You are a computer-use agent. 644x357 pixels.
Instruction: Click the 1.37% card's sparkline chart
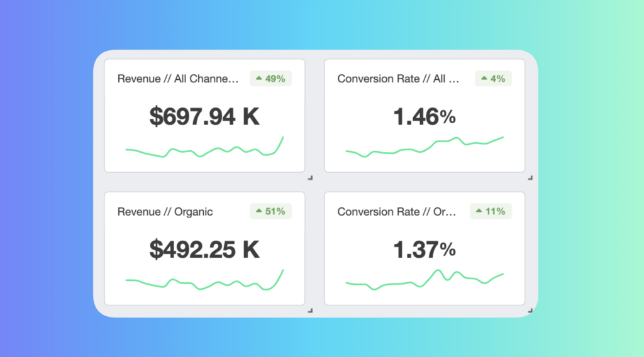[x=425, y=280]
